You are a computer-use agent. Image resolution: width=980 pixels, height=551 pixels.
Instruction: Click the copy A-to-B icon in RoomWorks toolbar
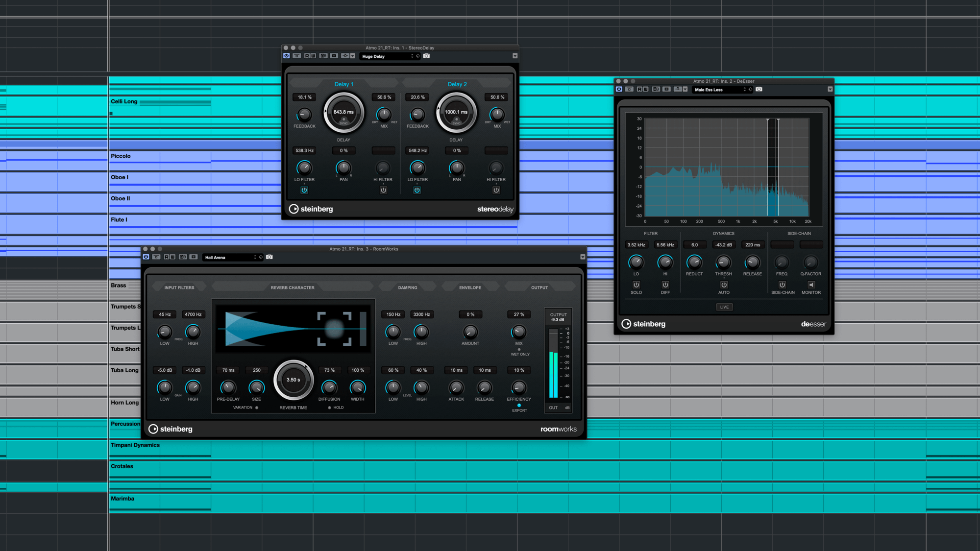pyautogui.click(x=194, y=257)
